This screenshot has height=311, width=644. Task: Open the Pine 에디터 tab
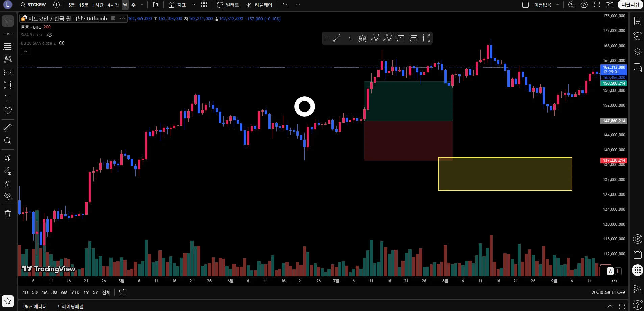[35, 306]
